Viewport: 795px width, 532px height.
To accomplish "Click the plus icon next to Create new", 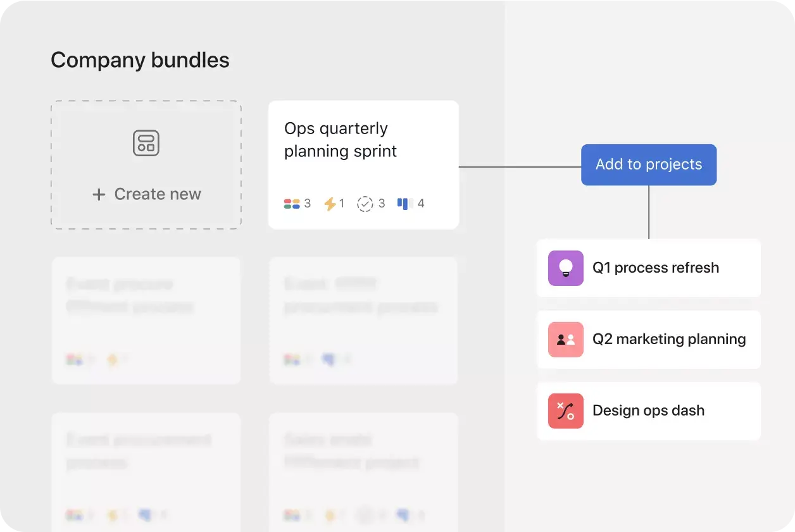I will [x=99, y=194].
